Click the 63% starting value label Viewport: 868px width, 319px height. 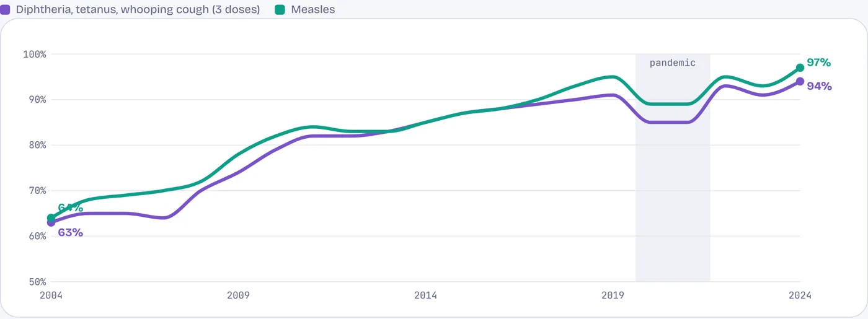[x=70, y=233]
